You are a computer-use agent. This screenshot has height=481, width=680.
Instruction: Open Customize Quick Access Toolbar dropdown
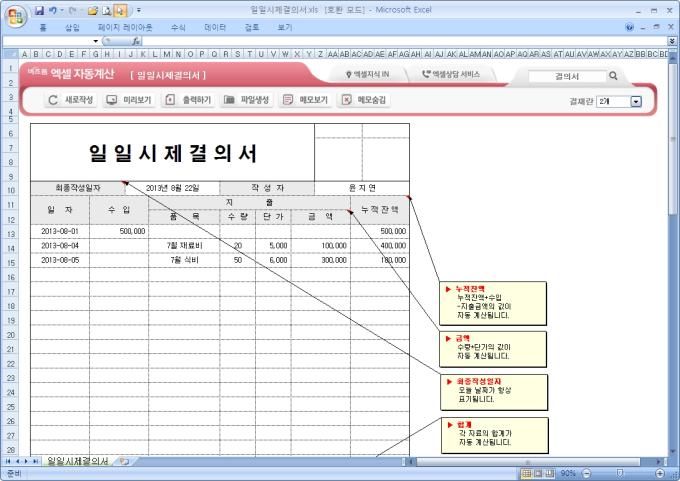139,10
